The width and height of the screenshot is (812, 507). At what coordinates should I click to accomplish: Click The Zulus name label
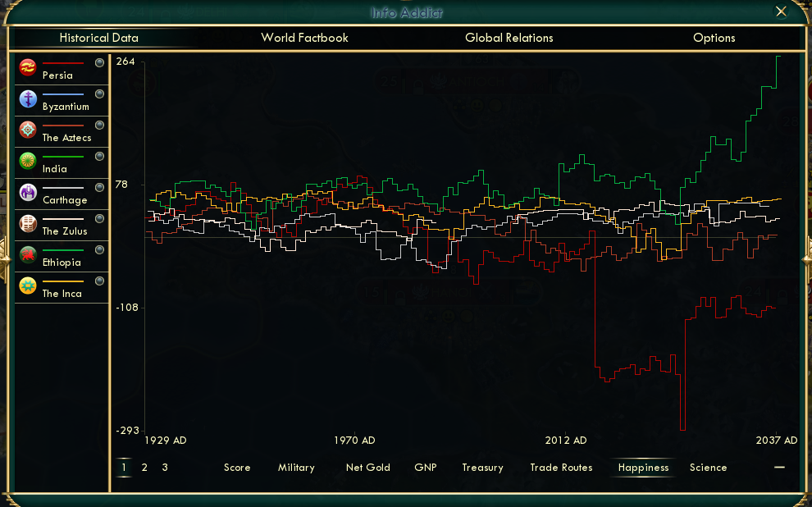(x=65, y=231)
